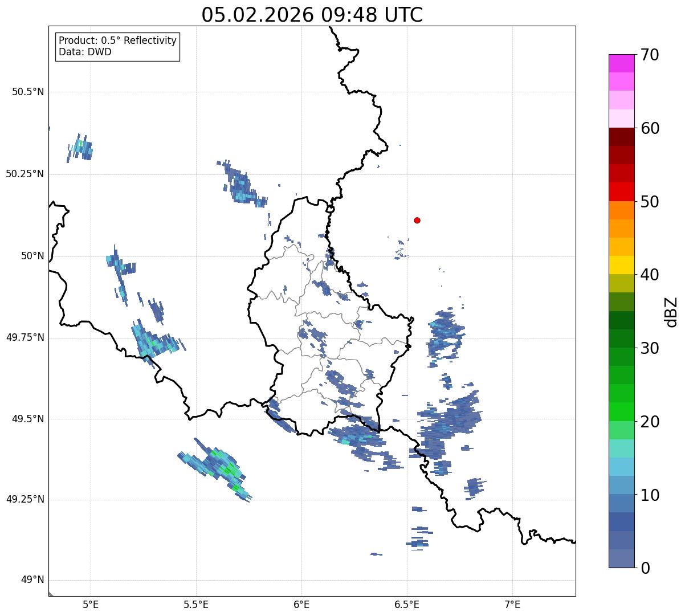Click the latitude label 49.5°N
Viewport: 685px width, 616px height.
point(28,419)
